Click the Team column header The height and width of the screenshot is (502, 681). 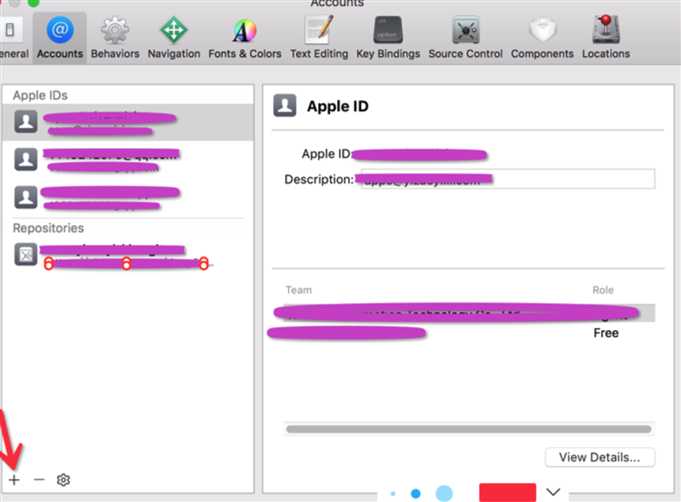pos(298,290)
